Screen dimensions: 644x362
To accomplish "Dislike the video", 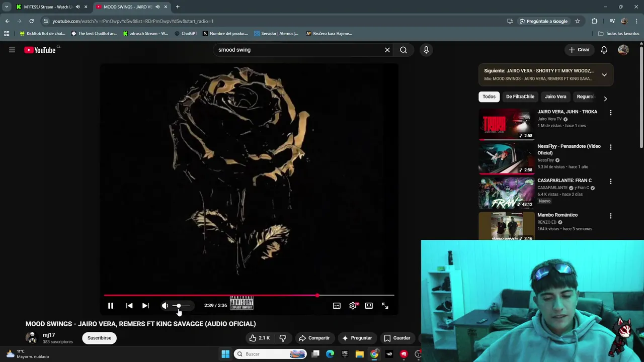I will click(283, 338).
